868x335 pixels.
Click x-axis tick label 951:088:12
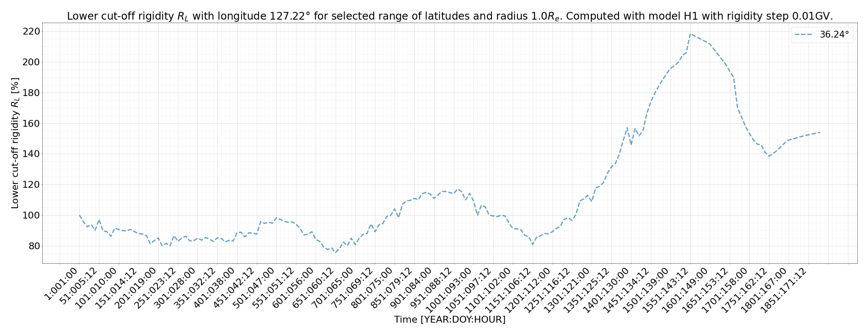pyautogui.click(x=431, y=288)
